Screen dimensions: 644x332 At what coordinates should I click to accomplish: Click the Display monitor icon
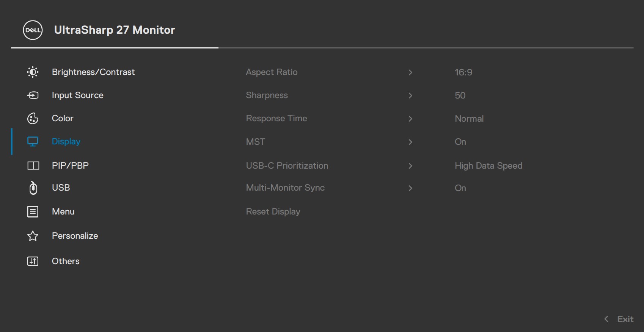33,142
